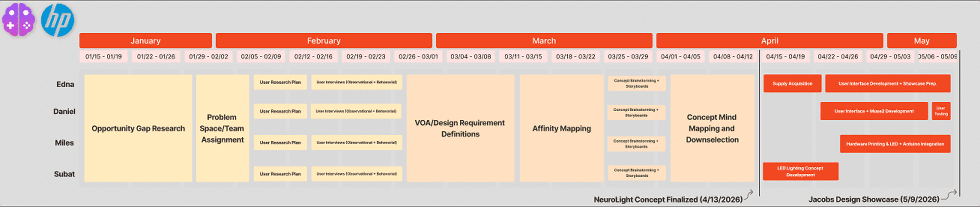Viewport: 980px width, 207px height.
Task: Open the Opportunity Gap Research block
Action: pos(138,128)
